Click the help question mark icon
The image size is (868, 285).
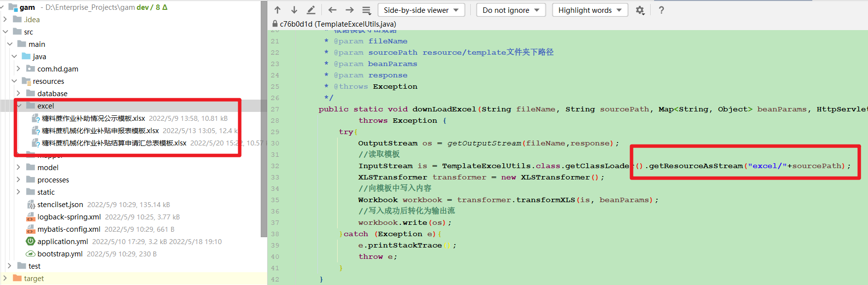point(661,10)
